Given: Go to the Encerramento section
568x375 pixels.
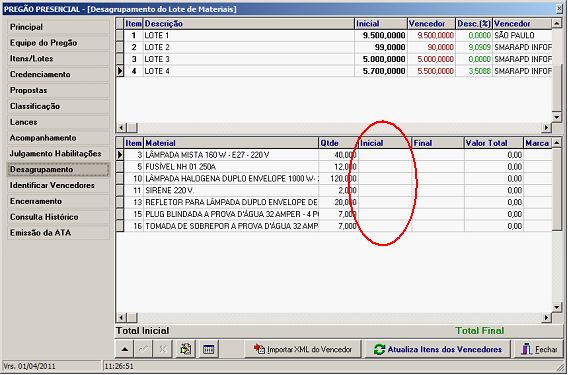Looking at the screenshot, I should tap(58, 201).
